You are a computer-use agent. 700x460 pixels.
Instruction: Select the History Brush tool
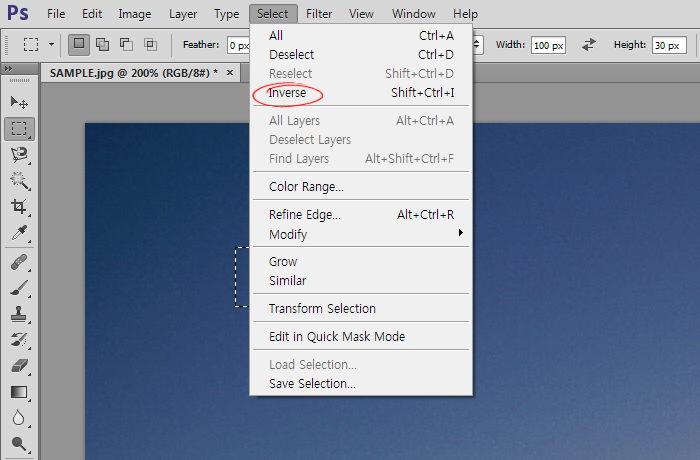[19, 340]
